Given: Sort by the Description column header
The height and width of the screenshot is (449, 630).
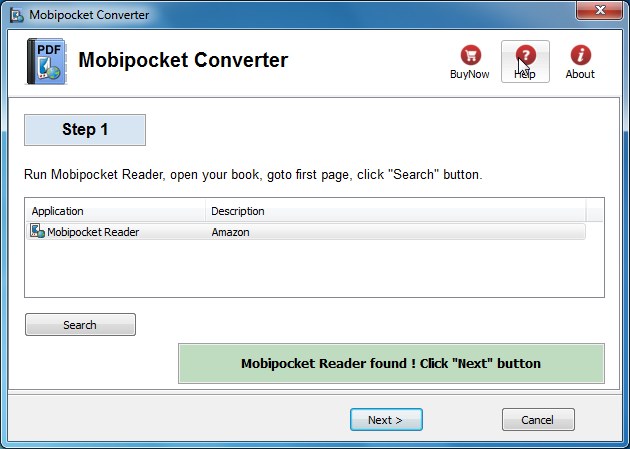Looking at the screenshot, I should click(x=395, y=211).
